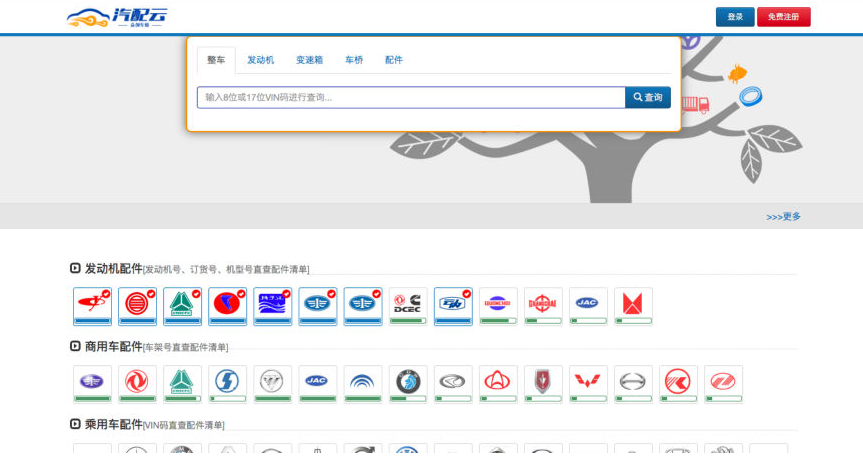Open the 车桥 search tab
The width and height of the screenshot is (863, 459).
354,60
